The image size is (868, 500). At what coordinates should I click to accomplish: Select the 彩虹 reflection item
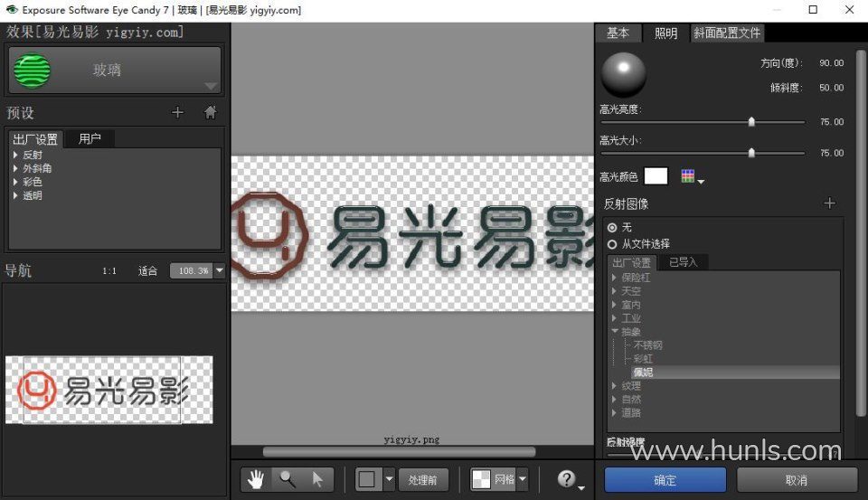coord(643,359)
